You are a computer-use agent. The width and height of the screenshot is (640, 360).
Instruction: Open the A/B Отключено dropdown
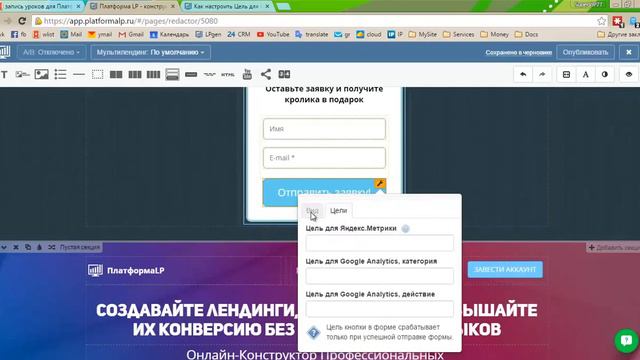point(51,52)
